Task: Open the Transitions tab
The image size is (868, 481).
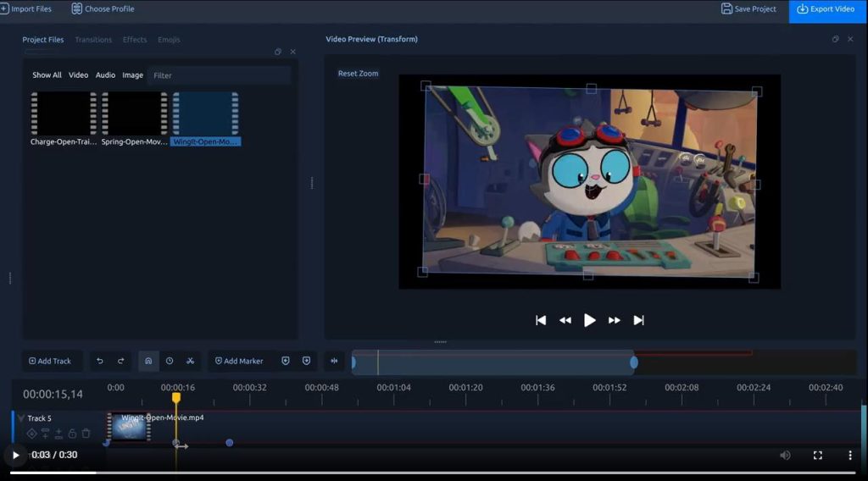Action: click(x=93, y=40)
